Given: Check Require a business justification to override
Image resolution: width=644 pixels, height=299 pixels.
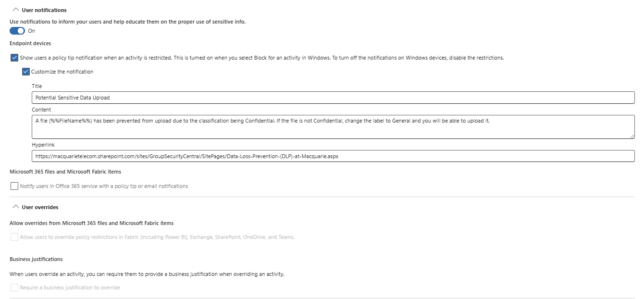Looking at the screenshot, I should (14, 287).
